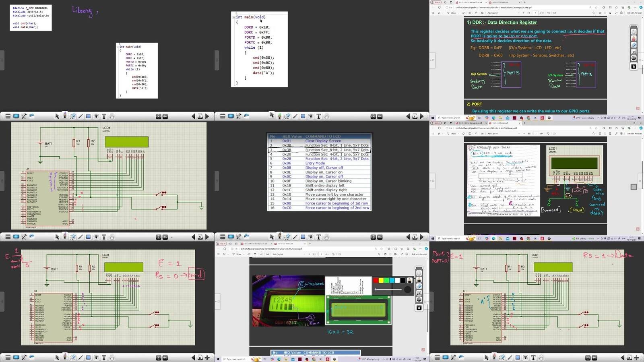Viewport: 644px width, 362px height.
Task: Select the Text tool in page 4 toolbar
Action: point(318,116)
